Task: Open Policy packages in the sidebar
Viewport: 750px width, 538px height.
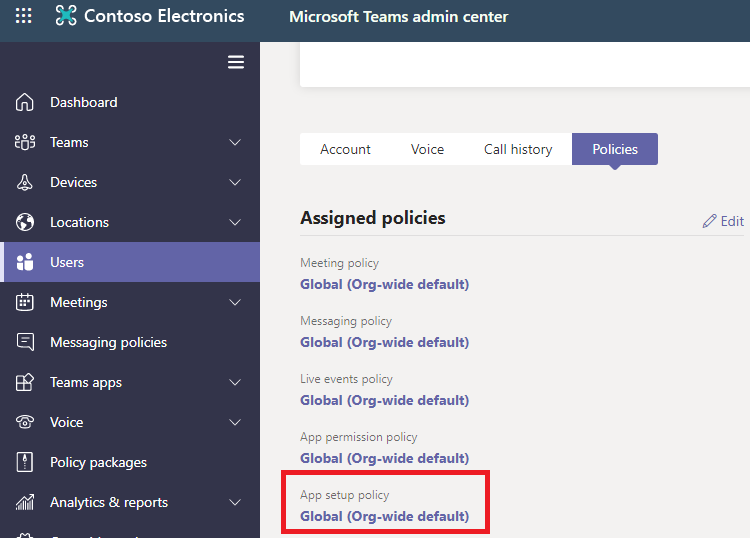Action: [x=130, y=462]
